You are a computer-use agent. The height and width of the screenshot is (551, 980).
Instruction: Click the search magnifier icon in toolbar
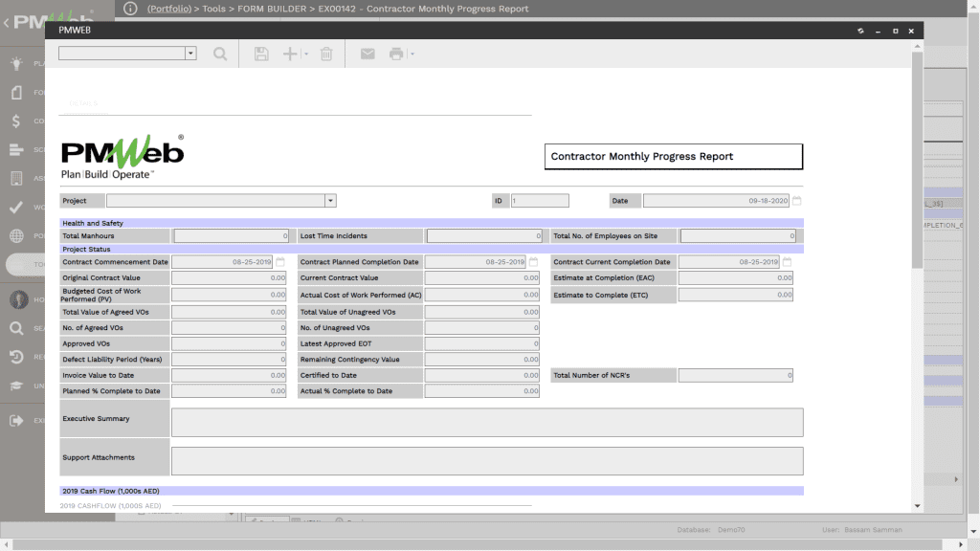click(220, 55)
